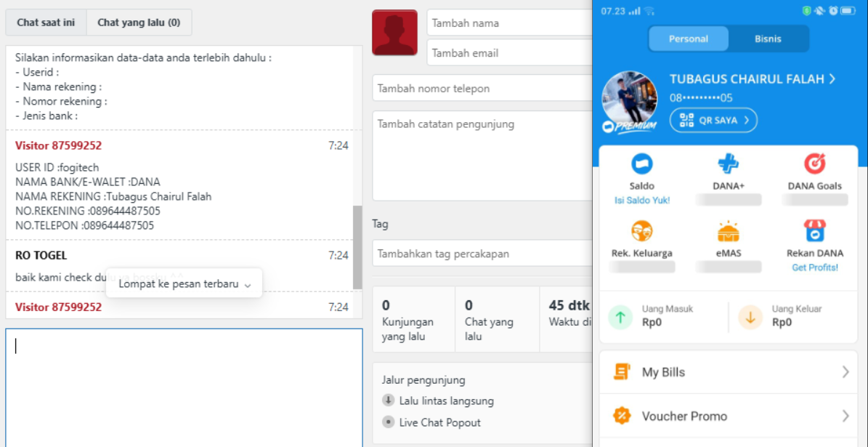Screen dimensions: 868x447
Task: Click the Tambah nomor telepon field
Action: click(x=482, y=89)
